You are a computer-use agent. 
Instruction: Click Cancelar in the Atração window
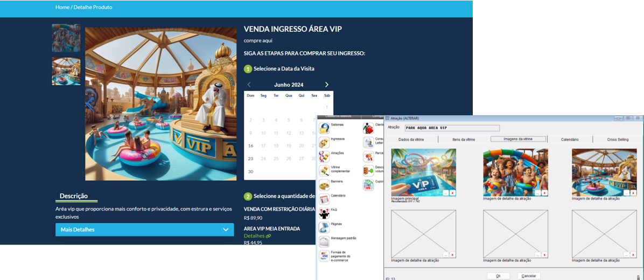tap(529, 276)
